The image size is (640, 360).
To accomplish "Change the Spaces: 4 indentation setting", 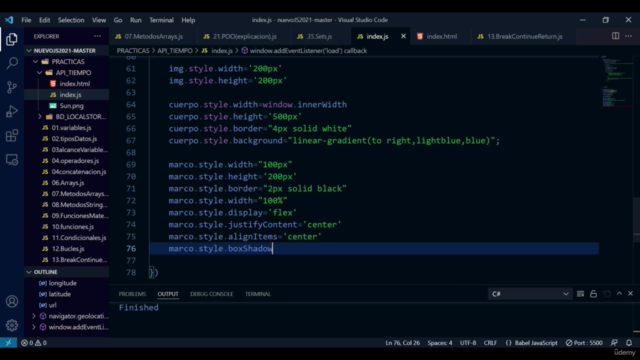I will tap(440, 343).
